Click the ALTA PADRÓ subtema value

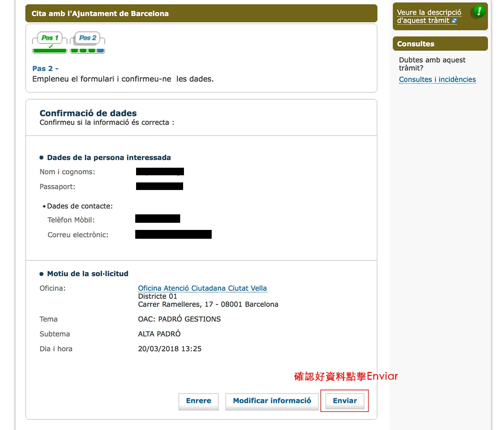[x=159, y=334]
